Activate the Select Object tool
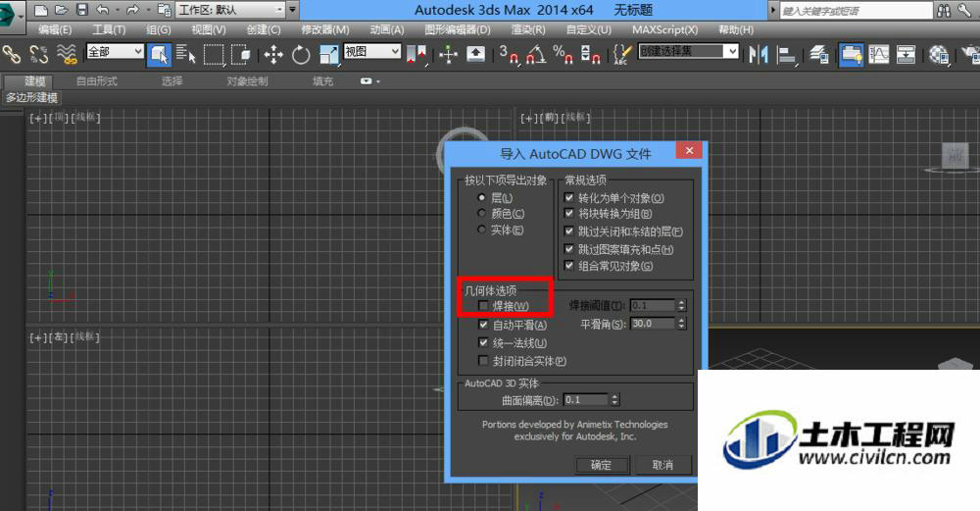980x511 pixels. pos(159,54)
